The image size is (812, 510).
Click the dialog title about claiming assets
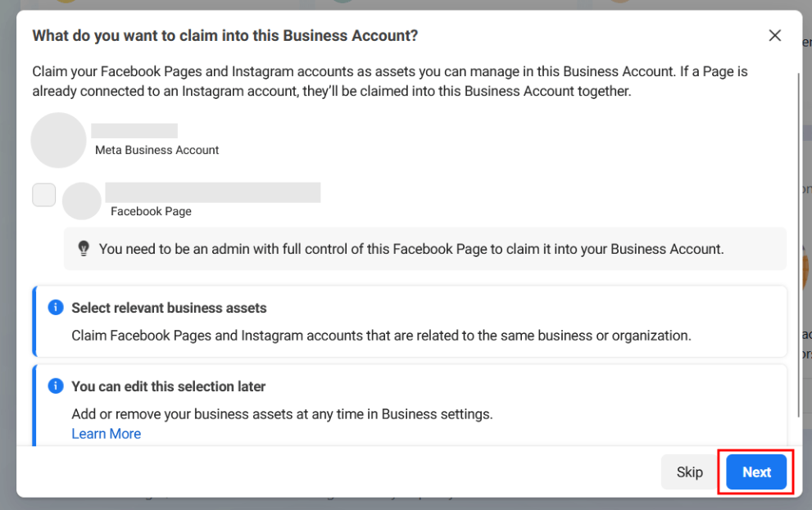click(225, 36)
